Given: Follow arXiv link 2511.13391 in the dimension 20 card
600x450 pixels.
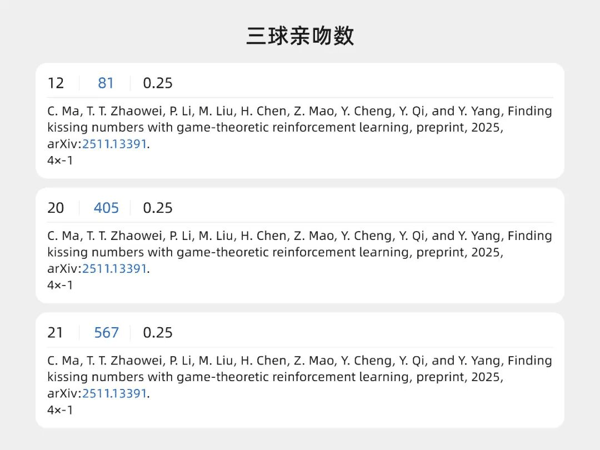Looking at the screenshot, I should coord(114,269).
